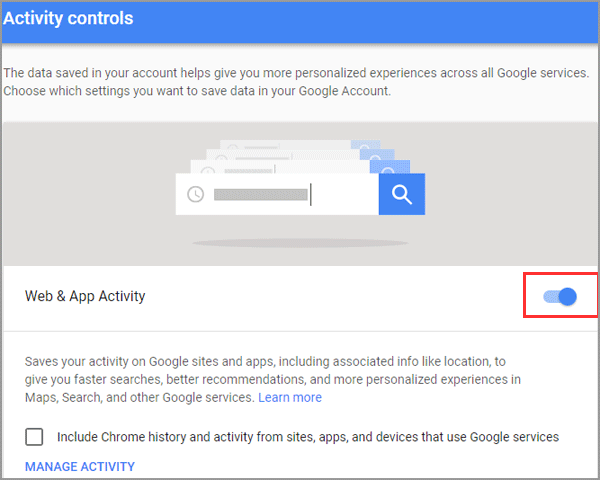Click the 'The data saved in your account' text
The width and height of the screenshot is (600, 480).
(x=296, y=73)
